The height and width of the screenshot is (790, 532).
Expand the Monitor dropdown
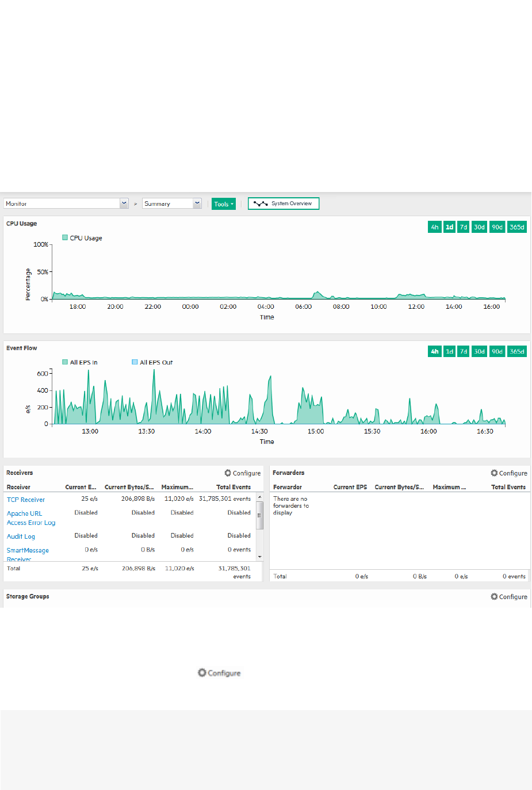(124, 204)
